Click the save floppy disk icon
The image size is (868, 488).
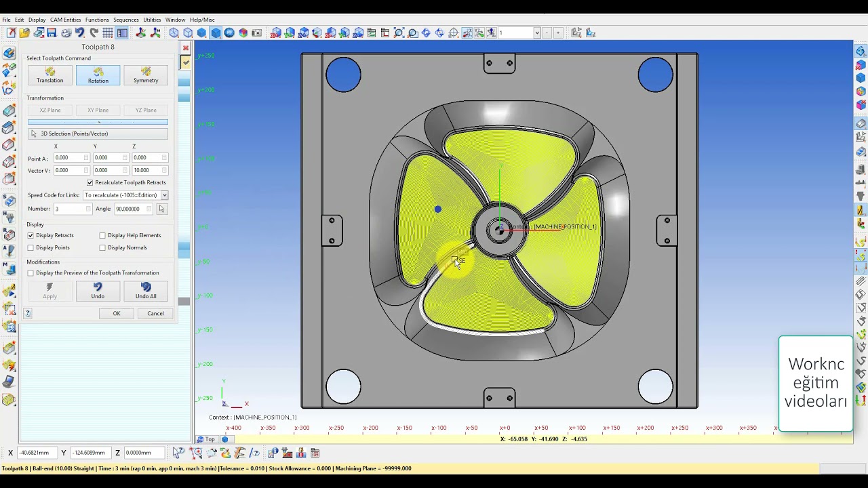coord(52,33)
